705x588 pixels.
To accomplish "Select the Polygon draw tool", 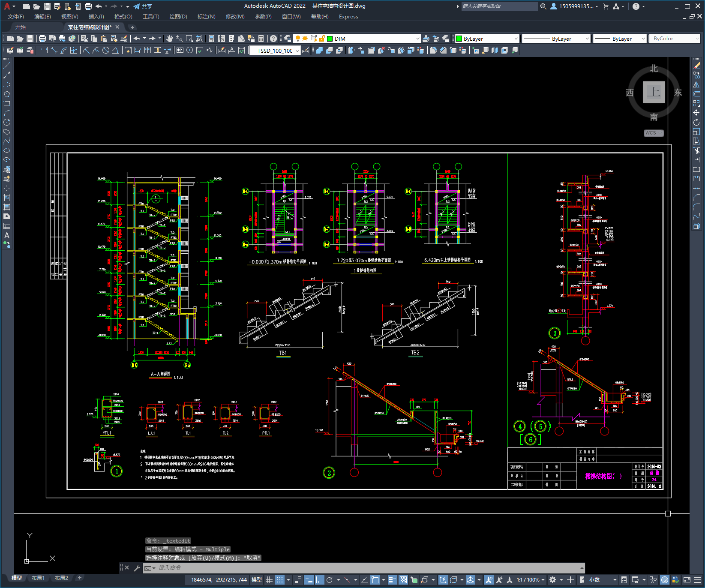I will tap(7, 94).
